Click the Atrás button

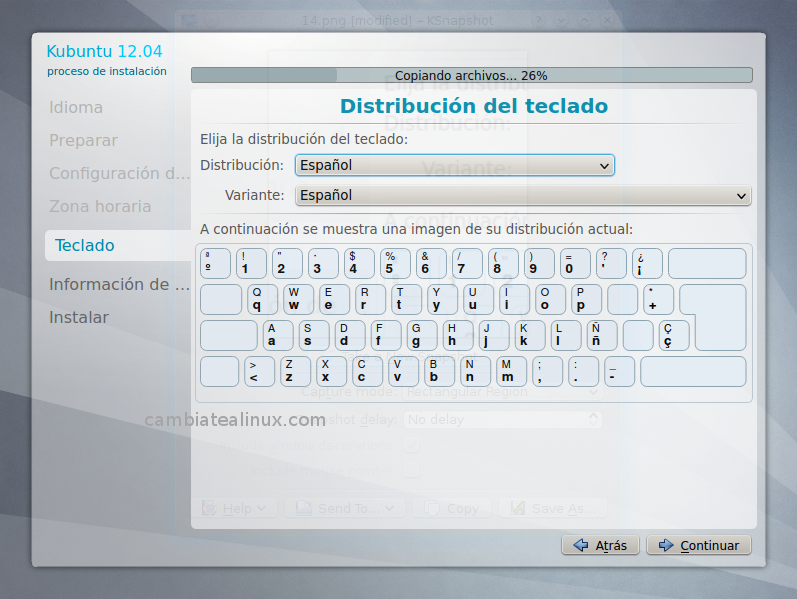pyautogui.click(x=600, y=545)
